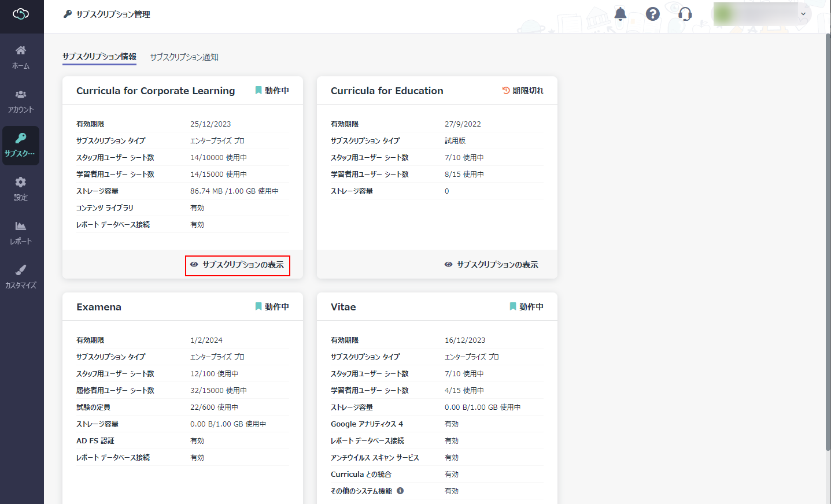The width and height of the screenshot is (831, 504).
Task: Click the 8/15 使用中 value in Education
Action: [464, 174]
